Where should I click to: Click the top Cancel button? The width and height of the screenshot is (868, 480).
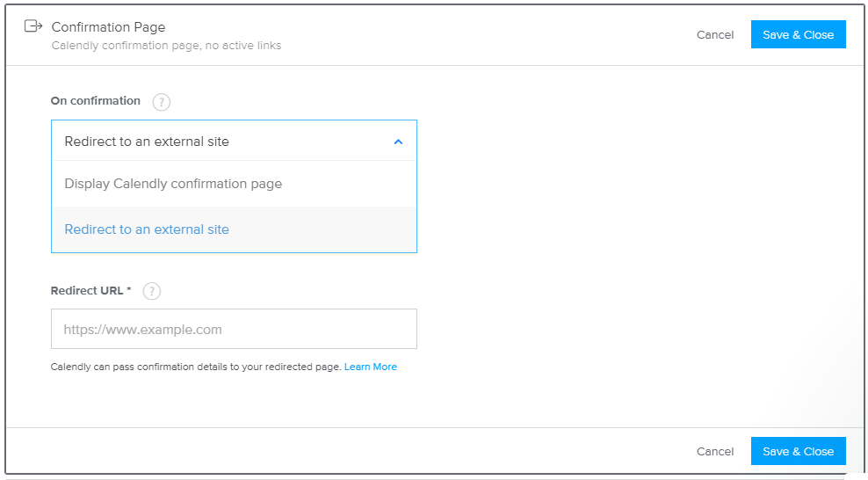714,35
